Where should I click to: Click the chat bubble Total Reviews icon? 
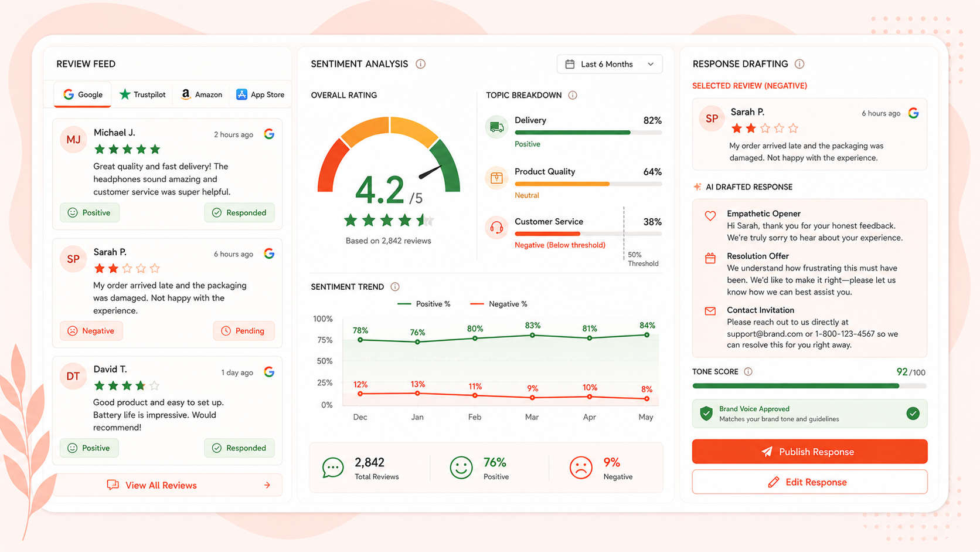coord(333,468)
